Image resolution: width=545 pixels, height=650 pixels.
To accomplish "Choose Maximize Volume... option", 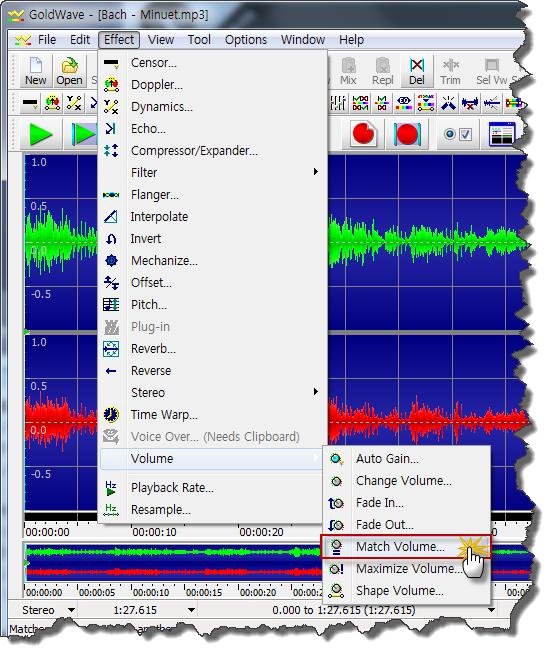I will [x=407, y=569].
